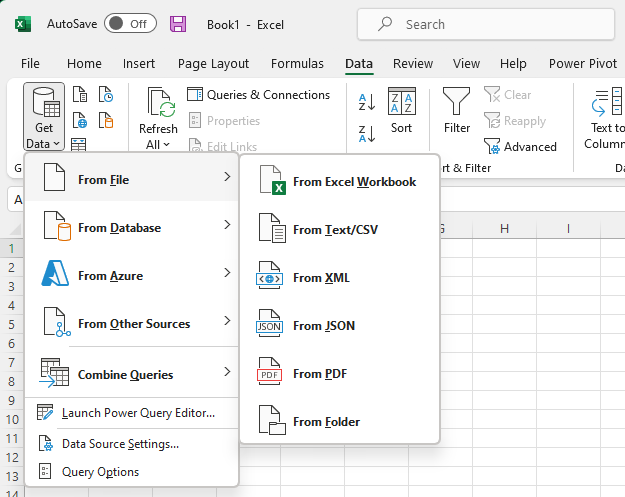The image size is (625, 497).
Task: Select column H header
Action: (x=504, y=229)
